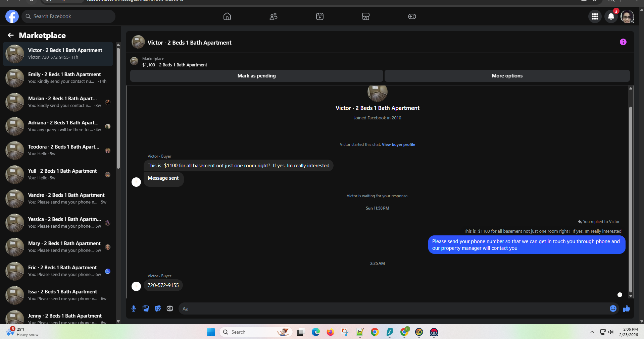Click Victor's large profile photo in chat
This screenshot has height=339, width=644.
pyautogui.click(x=378, y=93)
